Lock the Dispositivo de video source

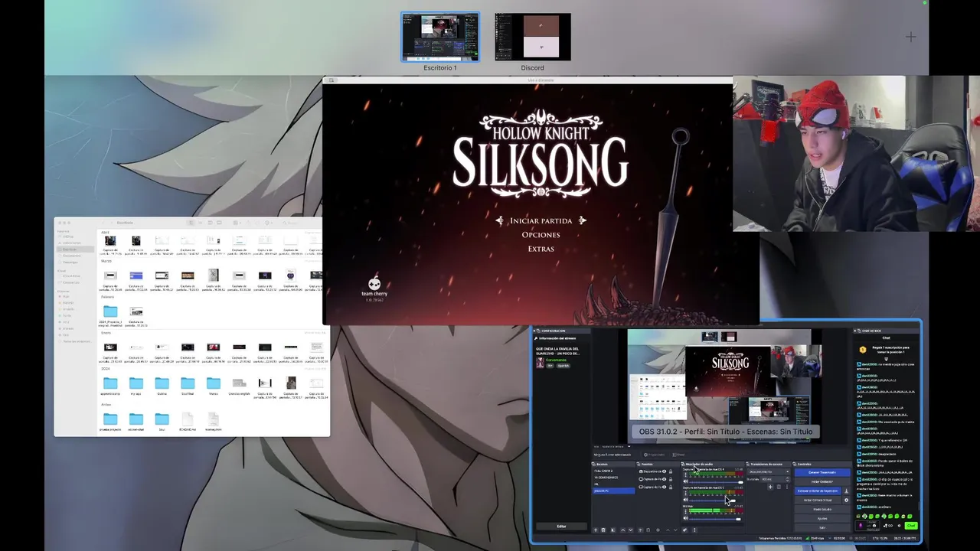coord(671,471)
